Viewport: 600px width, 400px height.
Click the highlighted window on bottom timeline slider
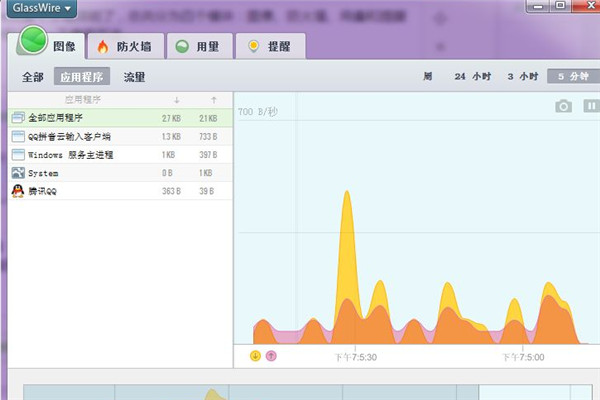(535, 392)
